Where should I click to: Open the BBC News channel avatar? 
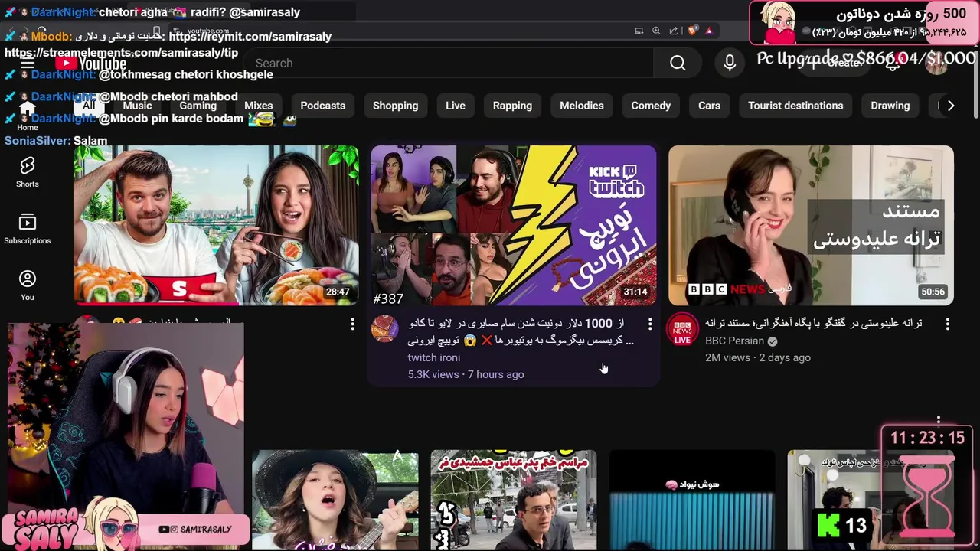682,329
